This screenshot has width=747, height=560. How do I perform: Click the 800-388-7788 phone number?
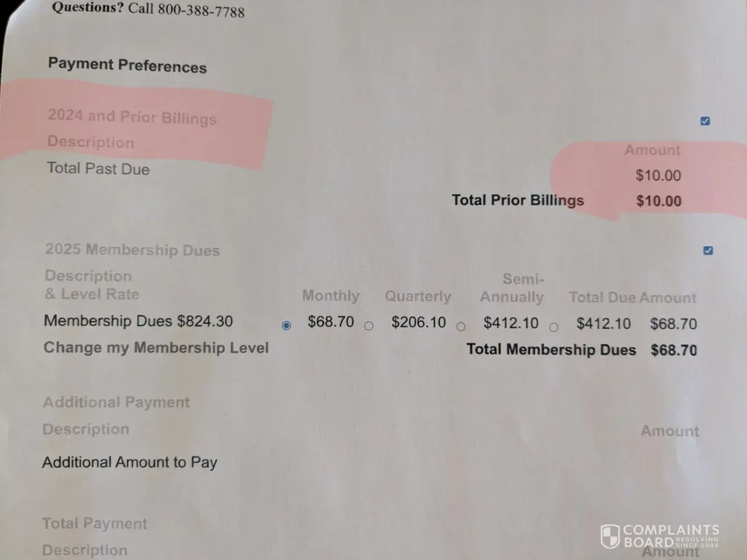201,10
